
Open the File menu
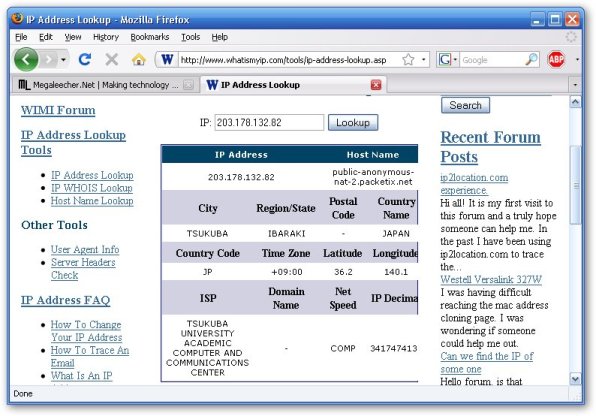(21, 37)
